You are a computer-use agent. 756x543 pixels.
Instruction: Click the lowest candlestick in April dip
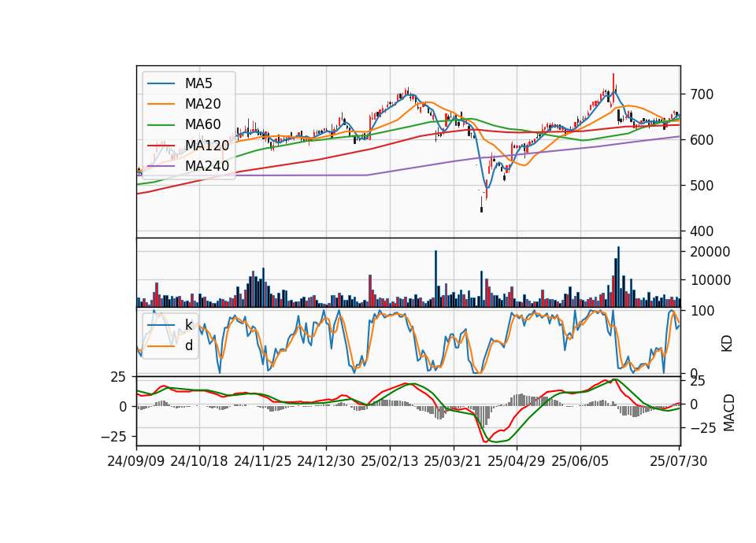(x=481, y=205)
